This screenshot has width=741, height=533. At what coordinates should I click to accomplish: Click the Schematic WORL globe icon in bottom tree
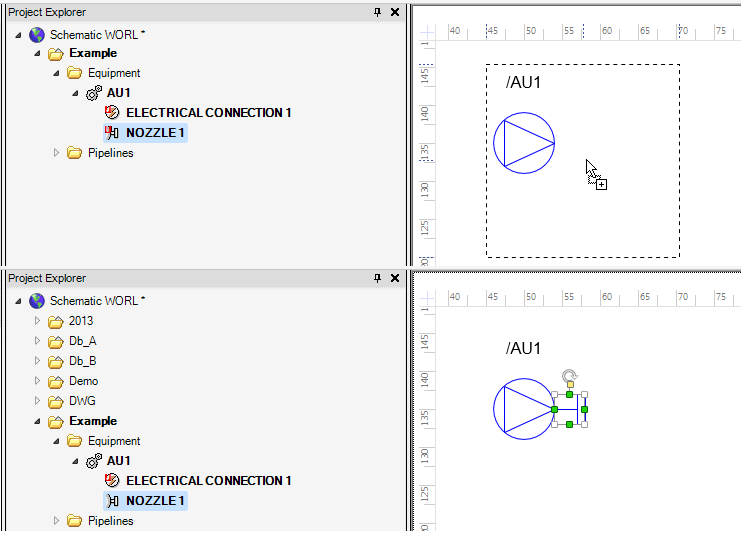37,301
